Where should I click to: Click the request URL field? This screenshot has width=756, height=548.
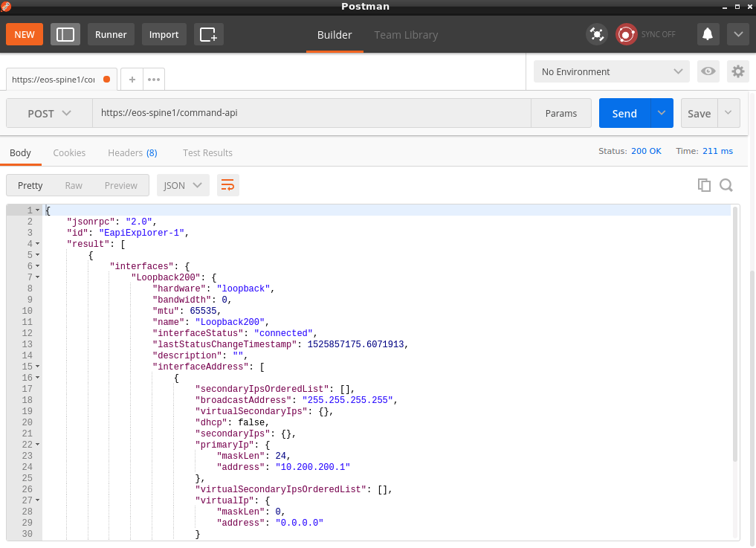pos(312,113)
